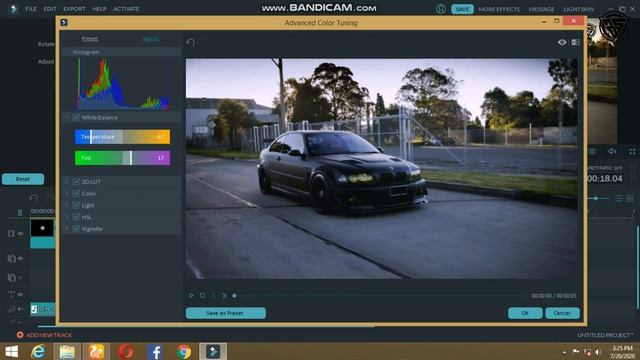
Task: Undo the last color adjustment in dialog
Action: point(190,42)
